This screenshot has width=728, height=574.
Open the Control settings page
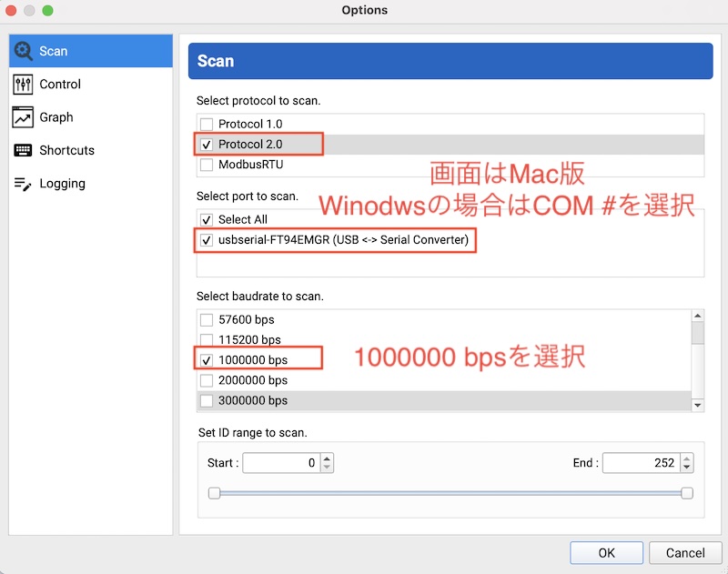[x=60, y=85]
